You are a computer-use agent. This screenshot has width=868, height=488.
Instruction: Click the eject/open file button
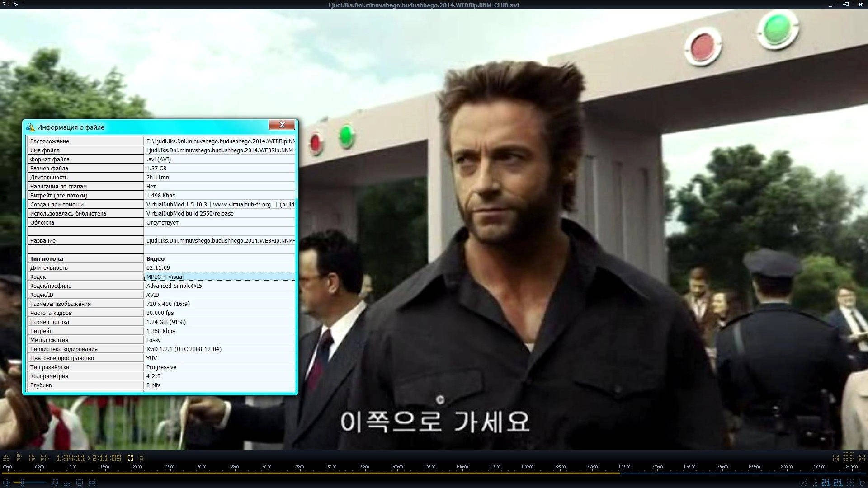(x=6, y=458)
